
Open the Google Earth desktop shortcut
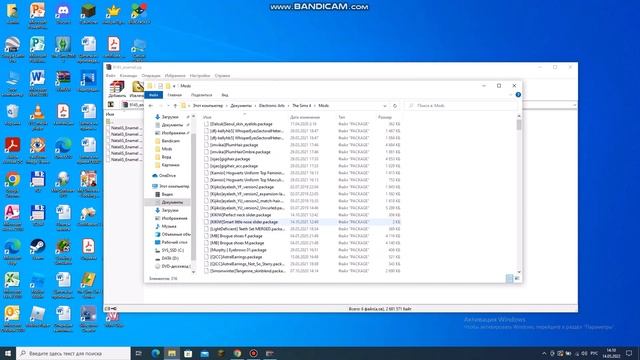tap(12, 49)
